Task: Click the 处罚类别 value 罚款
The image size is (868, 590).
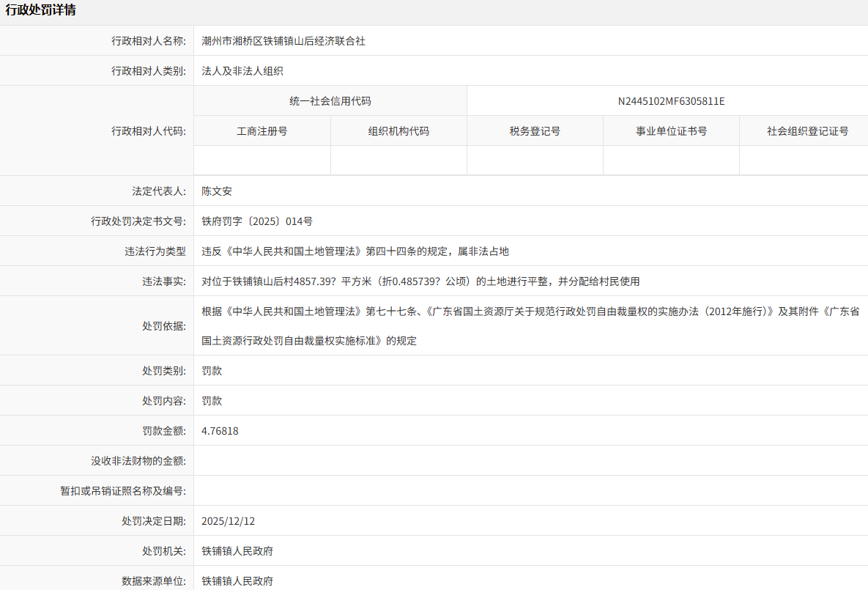Action: point(212,371)
